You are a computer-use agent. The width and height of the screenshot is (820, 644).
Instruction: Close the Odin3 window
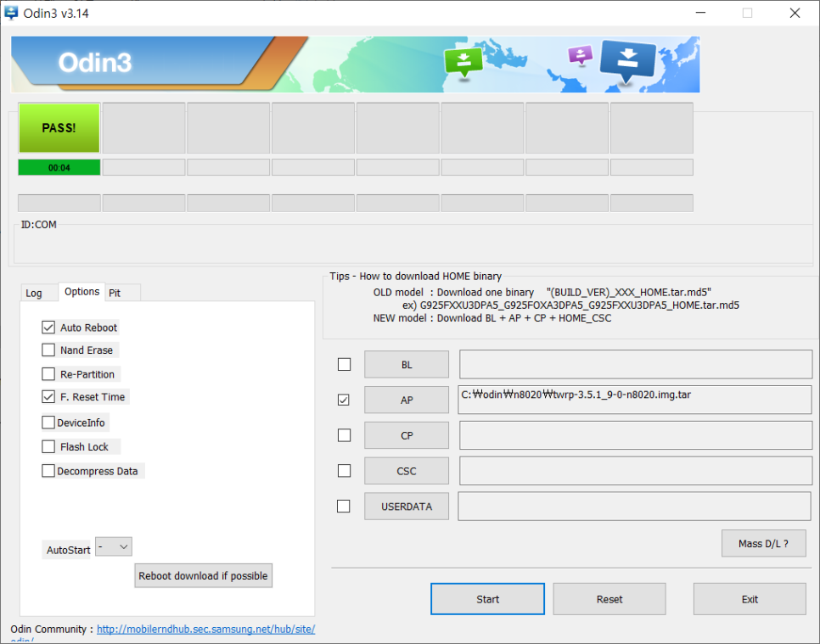tap(795, 13)
